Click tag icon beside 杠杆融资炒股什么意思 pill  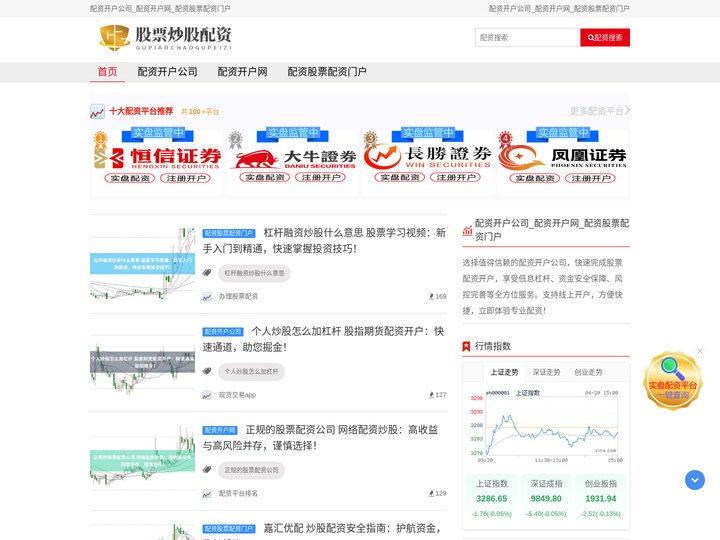207,273
